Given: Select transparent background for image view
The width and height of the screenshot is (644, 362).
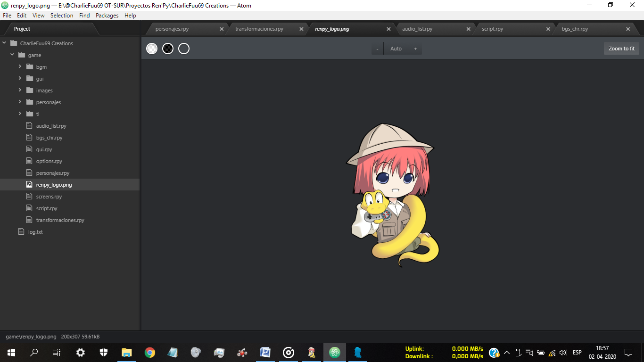Looking at the screenshot, I should pos(184,49).
